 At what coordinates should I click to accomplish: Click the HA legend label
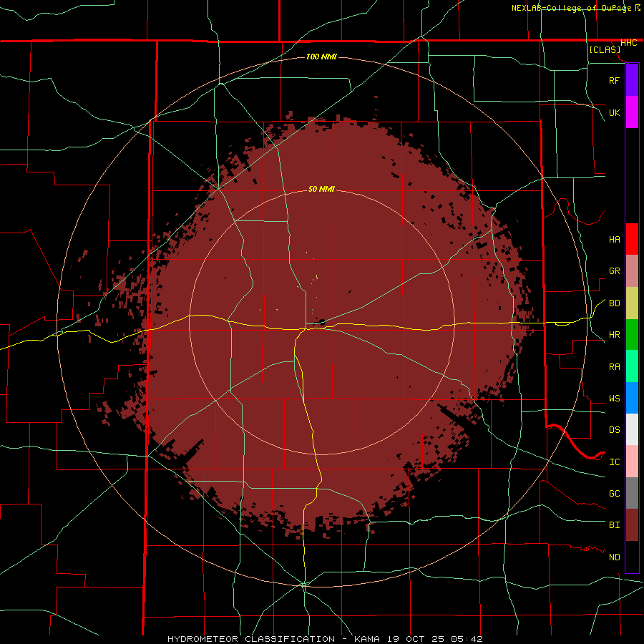tap(614, 240)
